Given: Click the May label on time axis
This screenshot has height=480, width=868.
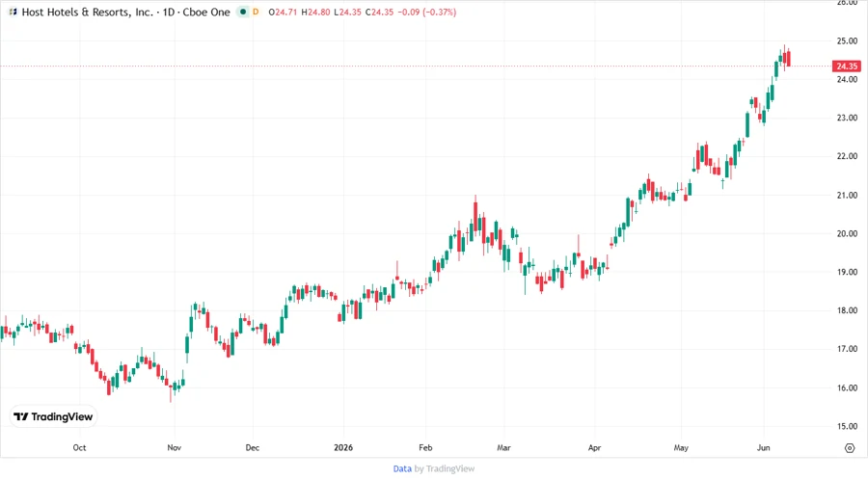Looking at the screenshot, I should pyautogui.click(x=681, y=447).
